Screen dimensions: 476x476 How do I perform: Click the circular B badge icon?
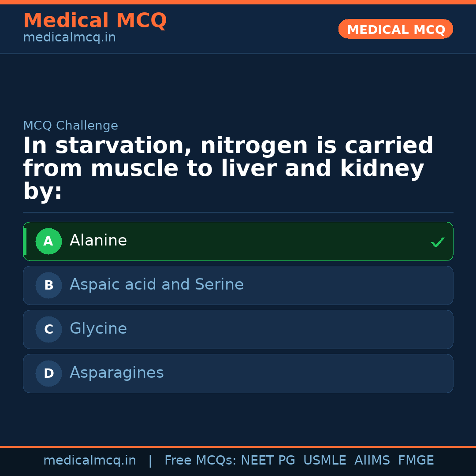tap(48, 285)
